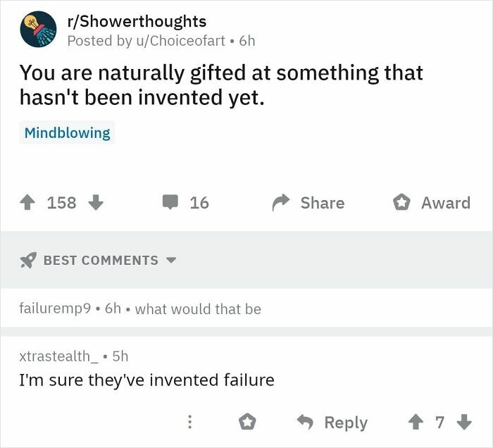Open the r/Showerthoughts subreddit link
The width and height of the screenshot is (493, 448).
pos(137,21)
